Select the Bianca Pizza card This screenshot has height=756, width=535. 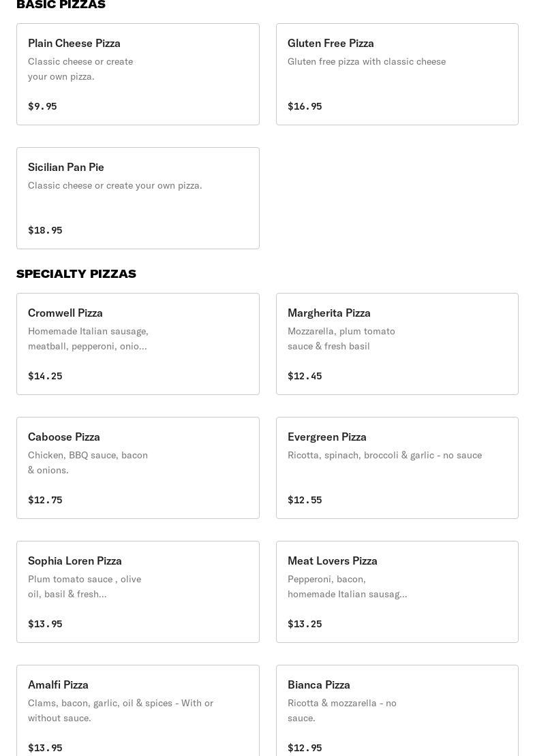tap(397, 712)
